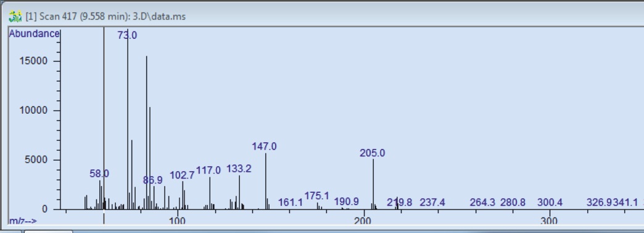Screen dimensions: 644x233
Task: Click the Scan 417 window title text
Action: pyautogui.click(x=105, y=17)
